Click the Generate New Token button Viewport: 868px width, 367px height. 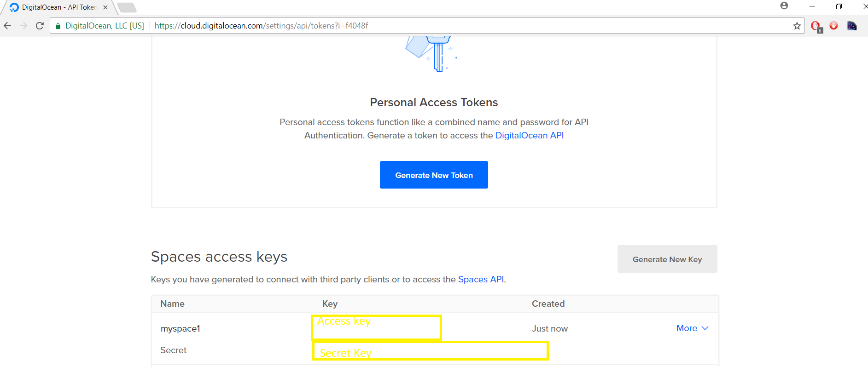(434, 175)
